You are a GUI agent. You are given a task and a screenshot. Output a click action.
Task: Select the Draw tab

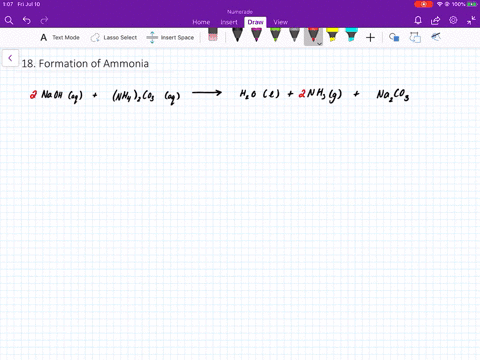click(x=255, y=22)
